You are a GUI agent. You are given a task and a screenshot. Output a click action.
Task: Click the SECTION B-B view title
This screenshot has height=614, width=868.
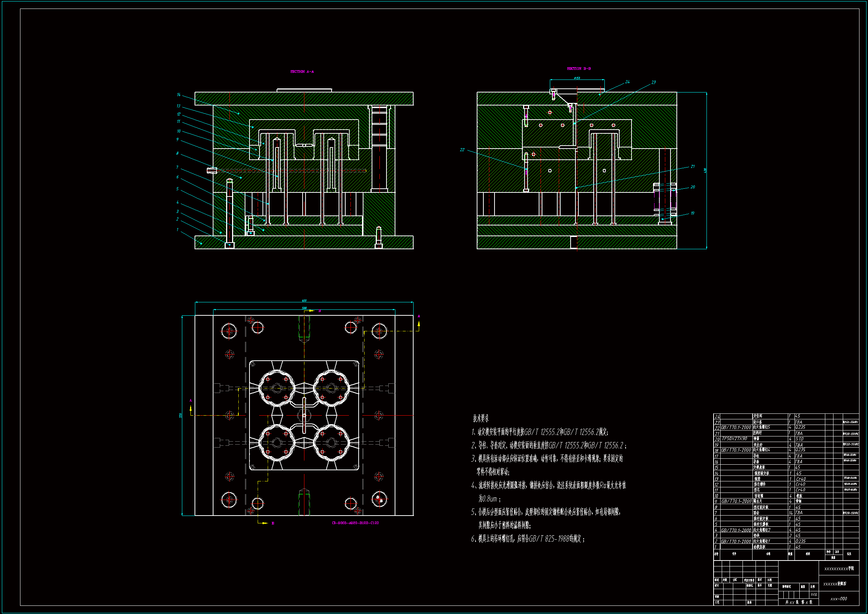tap(578, 68)
